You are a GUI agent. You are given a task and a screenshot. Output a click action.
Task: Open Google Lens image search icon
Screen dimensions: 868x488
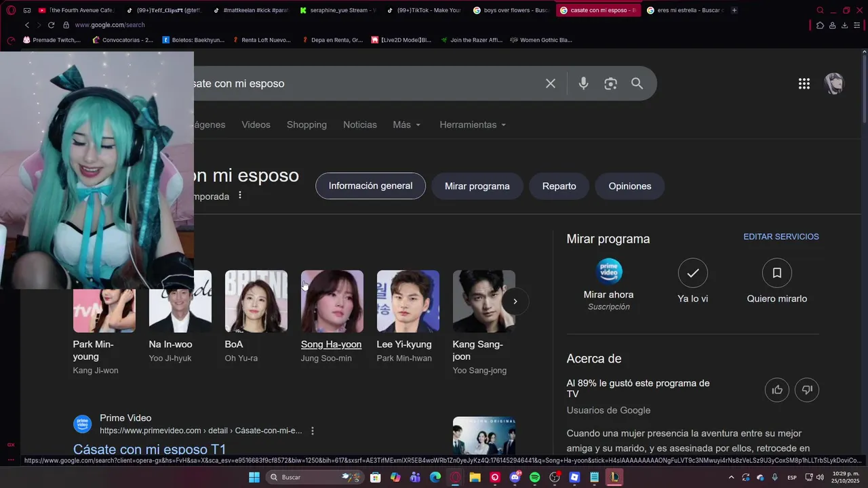tap(610, 83)
